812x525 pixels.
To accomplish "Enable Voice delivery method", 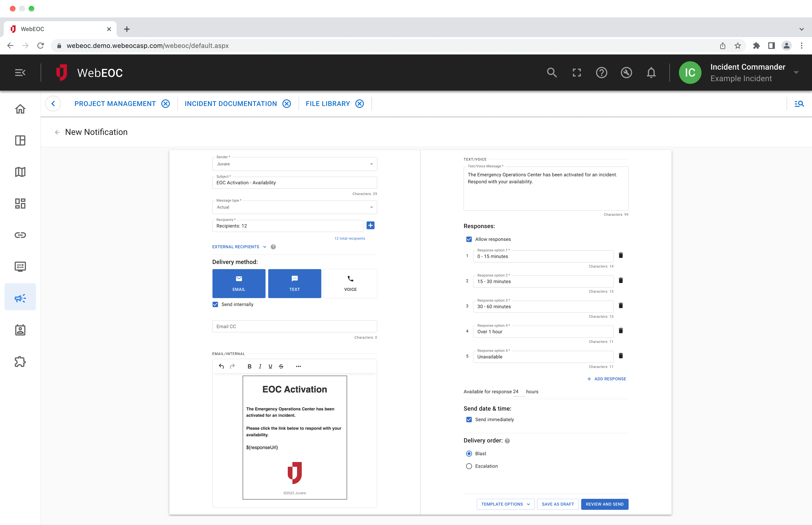I will click(350, 284).
